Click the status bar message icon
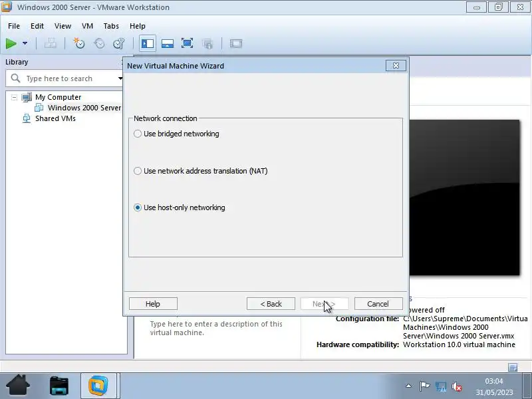This screenshot has height=399, width=532. coord(513,367)
